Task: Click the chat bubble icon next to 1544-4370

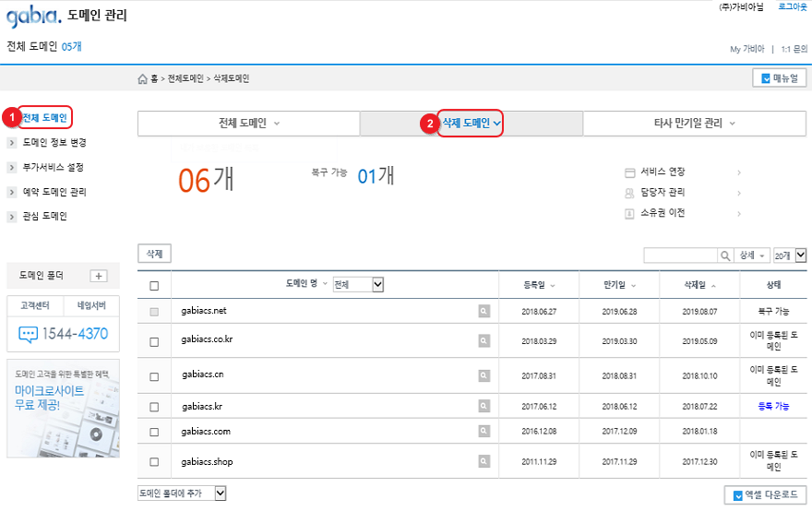Action: (28, 335)
